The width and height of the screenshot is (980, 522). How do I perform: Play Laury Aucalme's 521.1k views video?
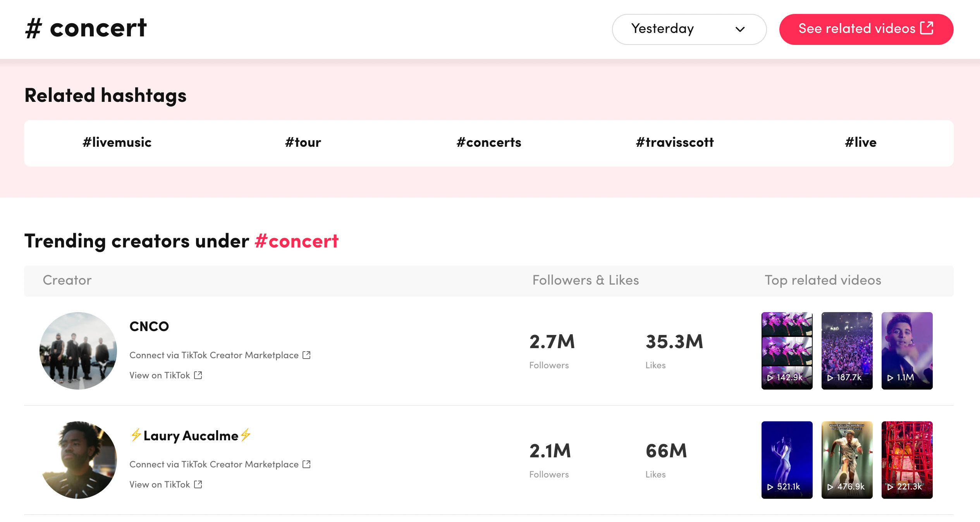787,460
